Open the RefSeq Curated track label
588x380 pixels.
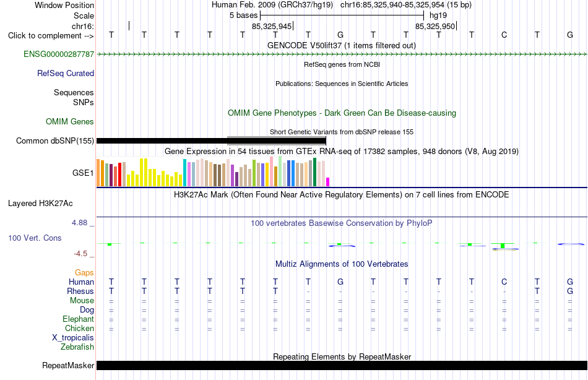tap(66, 73)
